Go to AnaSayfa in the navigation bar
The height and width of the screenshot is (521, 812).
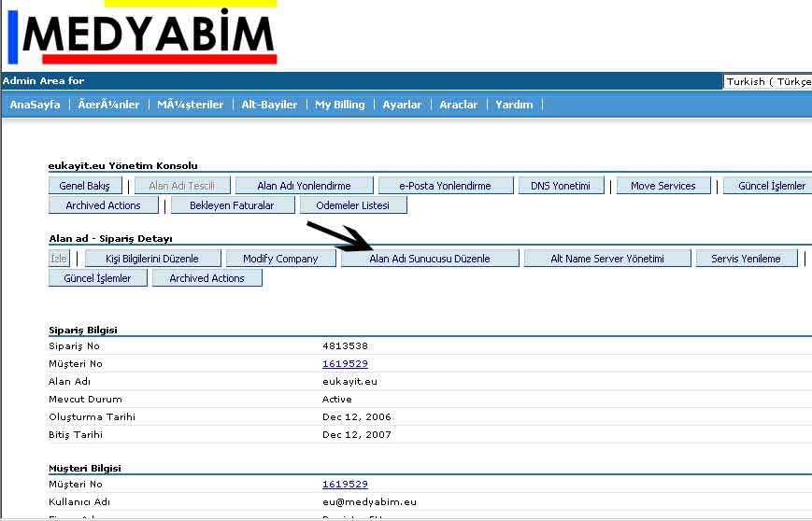(x=35, y=105)
